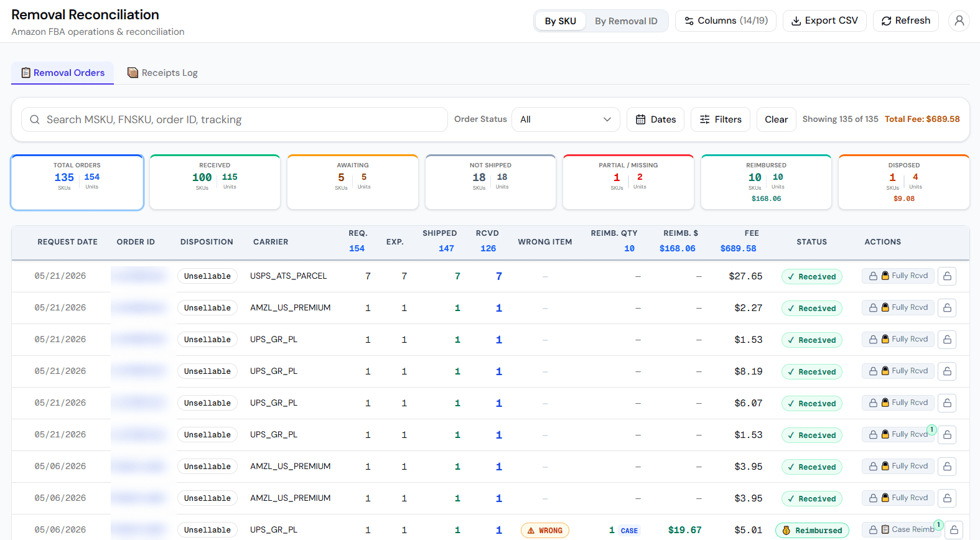Click the Reimbursed money-bag status badge

click(812, 531)
